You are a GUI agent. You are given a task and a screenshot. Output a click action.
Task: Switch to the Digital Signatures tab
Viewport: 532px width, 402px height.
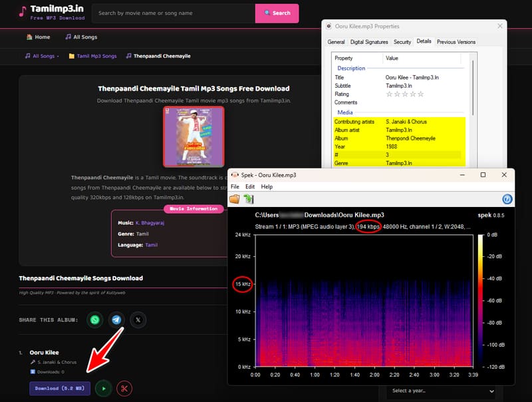pos(369,42)
